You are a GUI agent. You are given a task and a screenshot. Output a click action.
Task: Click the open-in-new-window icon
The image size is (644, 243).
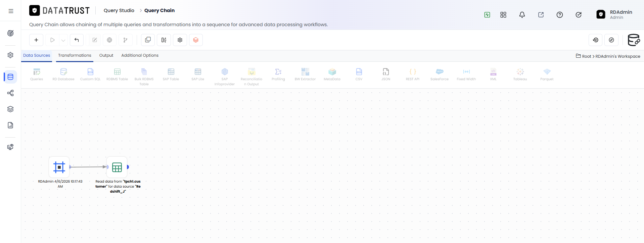click(x=541, y=15)
